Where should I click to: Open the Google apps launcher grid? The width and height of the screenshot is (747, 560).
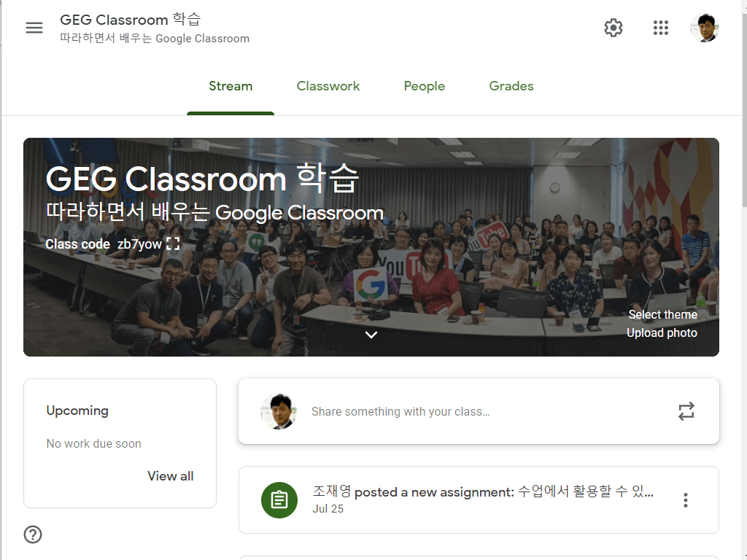660,28
